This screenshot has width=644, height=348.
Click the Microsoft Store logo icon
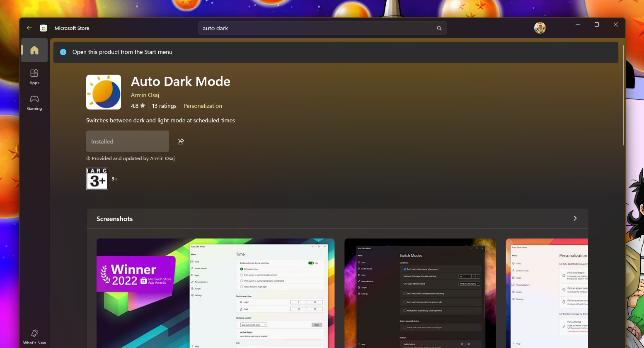coord(43,28)
